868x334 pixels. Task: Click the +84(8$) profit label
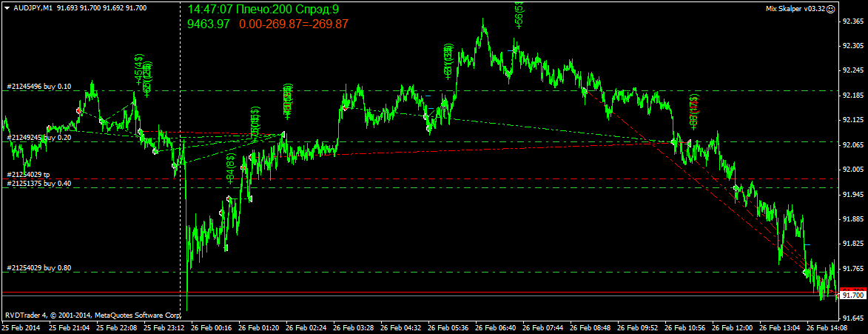(x=229, y=168)
